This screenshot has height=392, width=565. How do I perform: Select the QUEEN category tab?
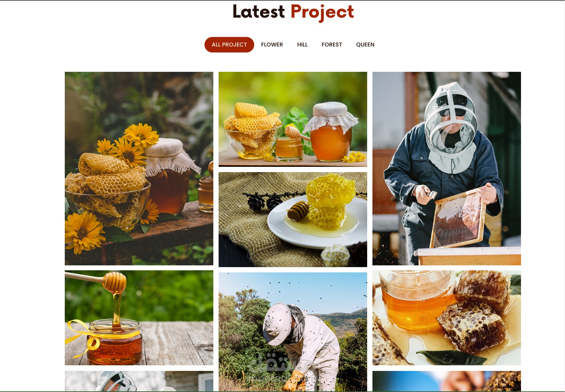point(365,45)
